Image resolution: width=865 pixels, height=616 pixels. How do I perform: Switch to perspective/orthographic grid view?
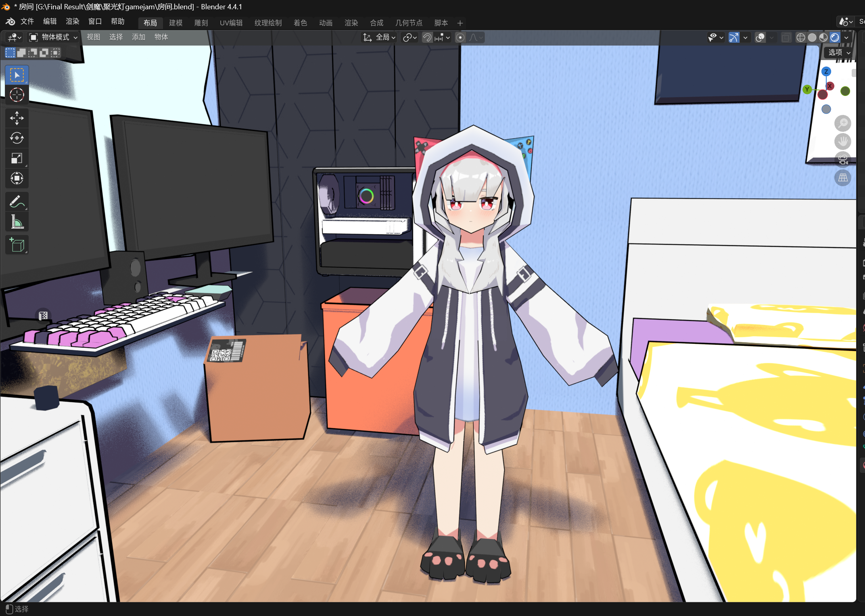(x=843, y=178)
